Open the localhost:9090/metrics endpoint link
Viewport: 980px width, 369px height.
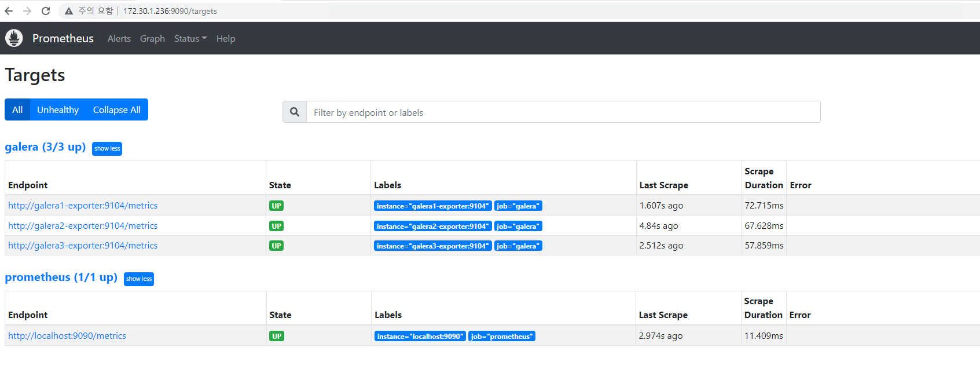tap(67, 336)
